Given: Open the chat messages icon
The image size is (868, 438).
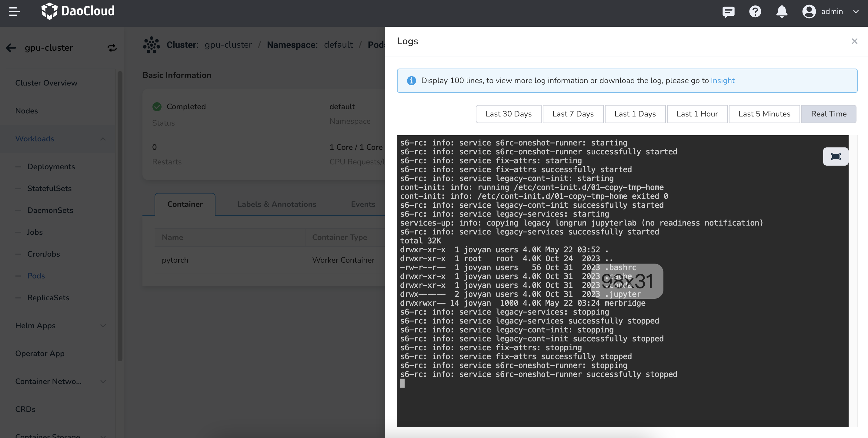Looking at the screenshot, I should 728,12.
